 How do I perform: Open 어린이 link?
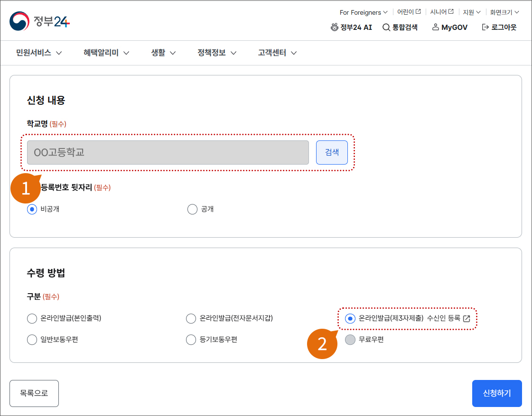(405, 12)
